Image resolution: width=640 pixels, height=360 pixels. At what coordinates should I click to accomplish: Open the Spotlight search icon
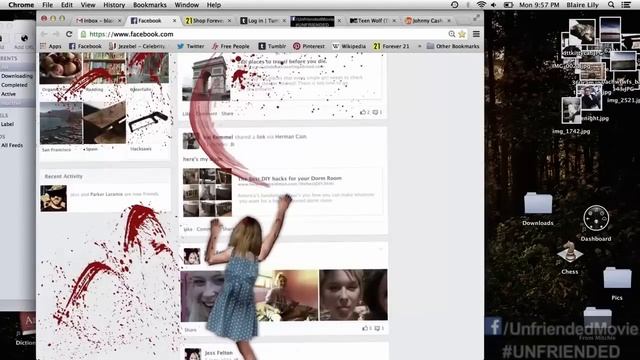pyautogui.click(x=611, y=5)
